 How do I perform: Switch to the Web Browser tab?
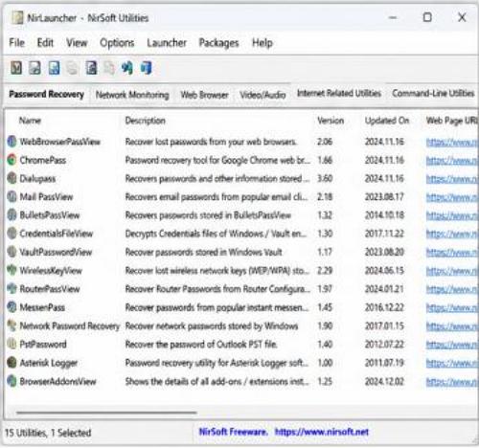point(204,95)
